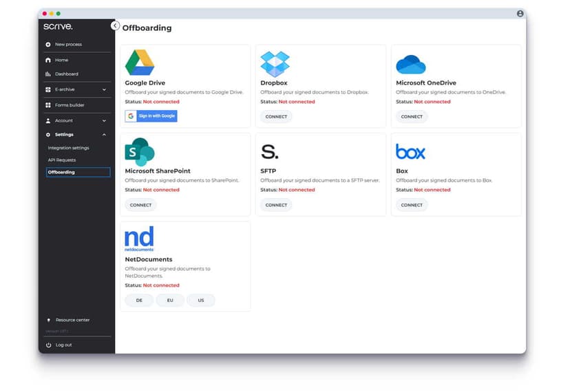Choose DE region for NetDocuments

139,300
